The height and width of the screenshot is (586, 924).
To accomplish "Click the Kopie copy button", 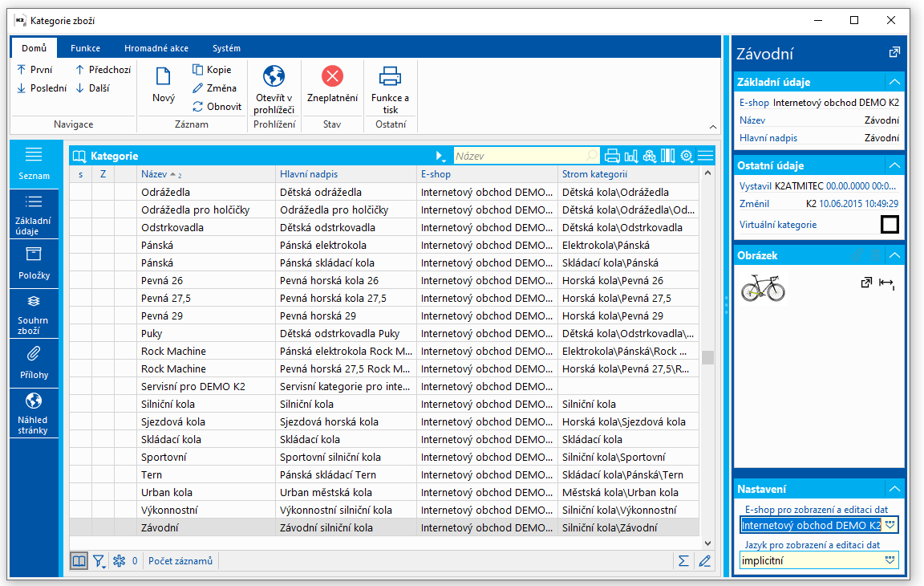I will pos(212,70).
